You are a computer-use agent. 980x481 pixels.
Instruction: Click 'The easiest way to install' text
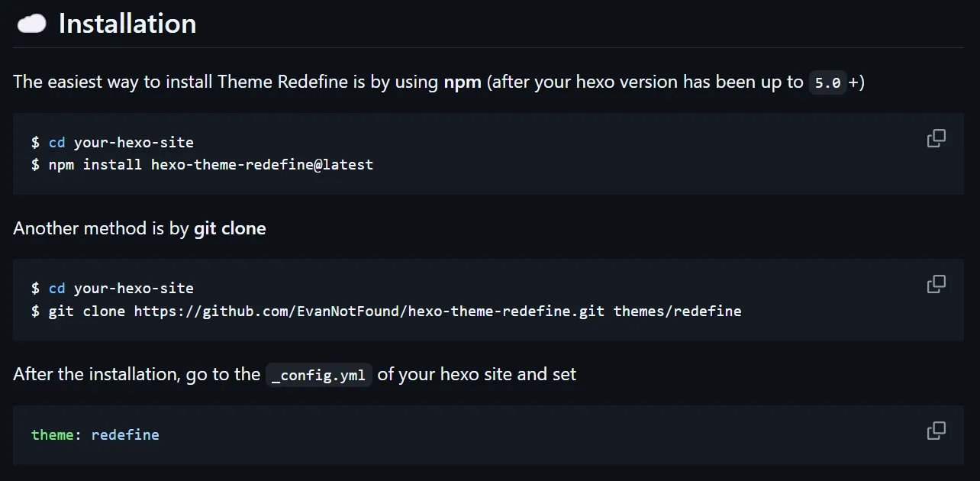coord(113,82)
